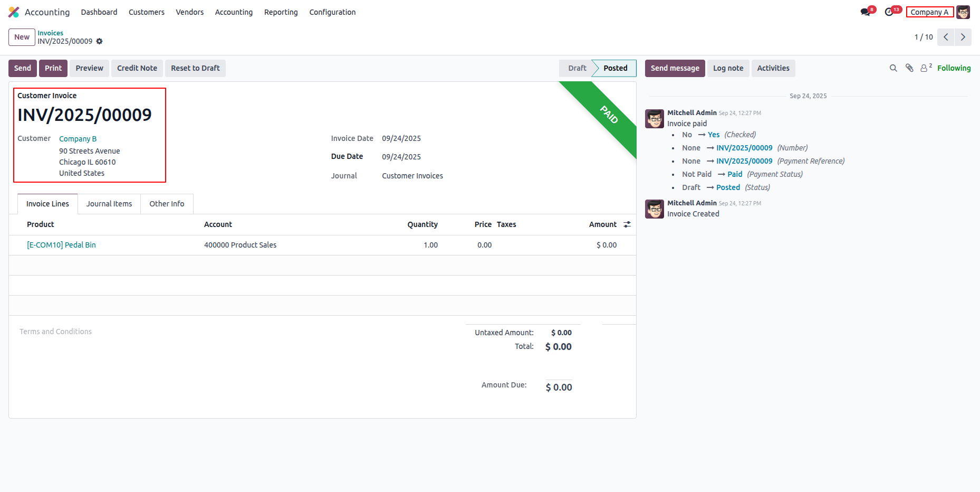Open the user avatar menu
The image size is (980, 492).
tap(963, 12)
